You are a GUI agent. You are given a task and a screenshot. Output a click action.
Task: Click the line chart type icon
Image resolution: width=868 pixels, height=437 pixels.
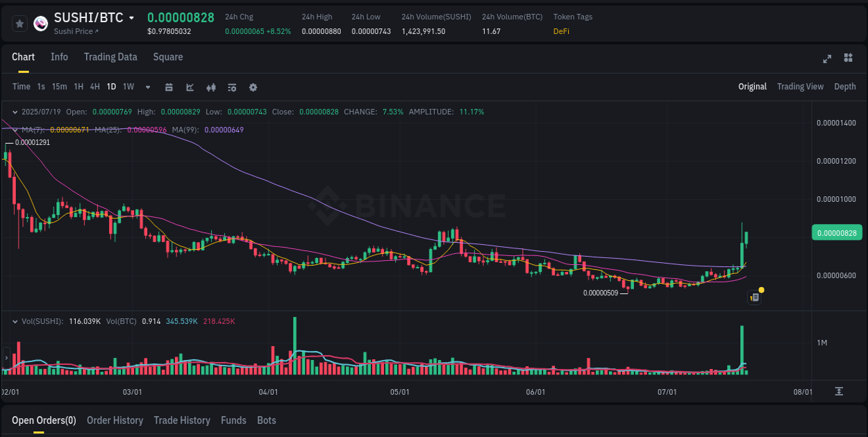point(190,87)
